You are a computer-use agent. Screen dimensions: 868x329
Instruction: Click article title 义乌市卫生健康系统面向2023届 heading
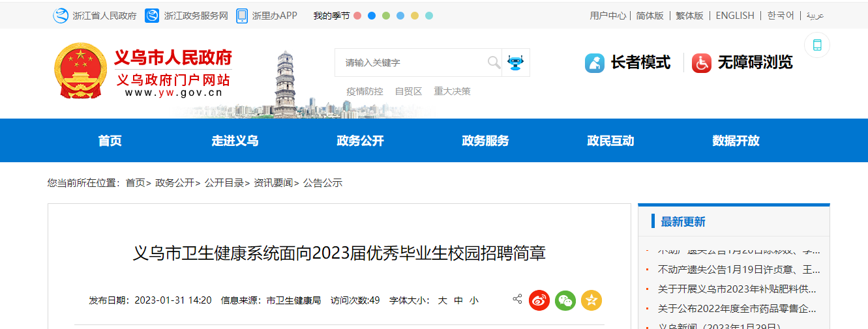click(x=339, y=253)
